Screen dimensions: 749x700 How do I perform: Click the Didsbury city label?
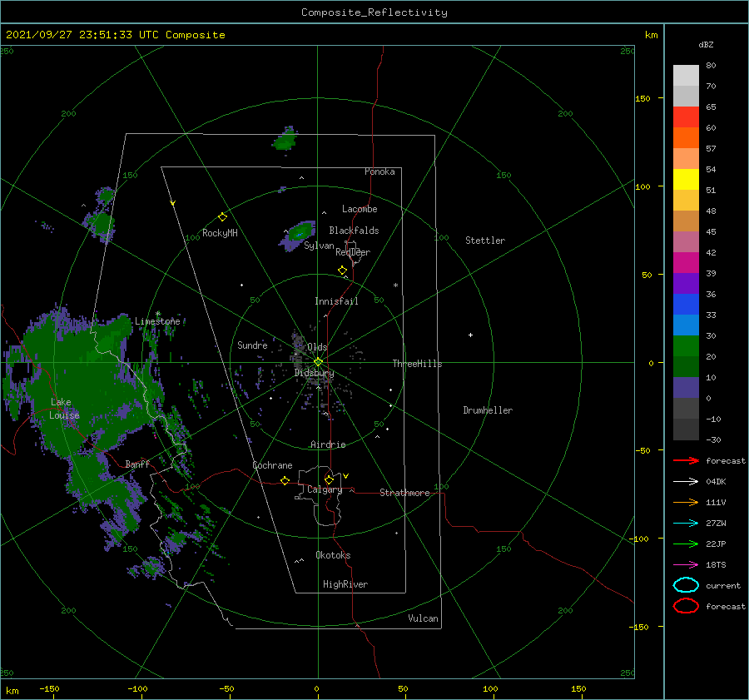coord(315,373)
